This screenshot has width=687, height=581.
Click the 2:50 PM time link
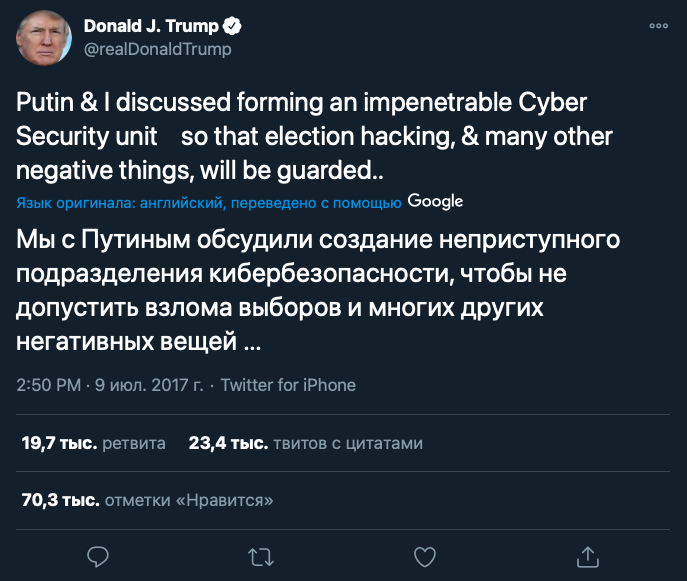(x=49, y=385)
